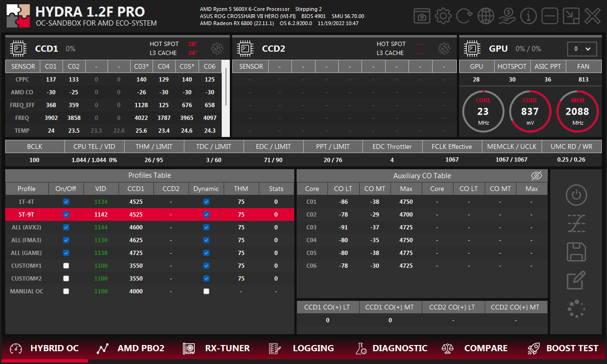Screen dimensions: 607x364
Task: Click the GPU core mV gauge
Action: coord(530,111)
